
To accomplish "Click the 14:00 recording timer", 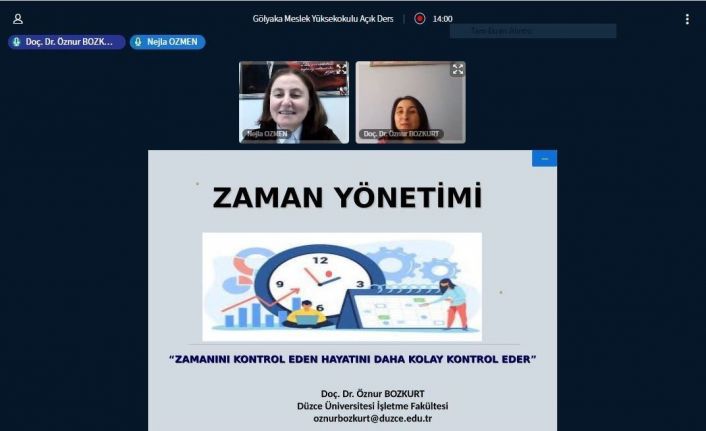I will (442, 19).
